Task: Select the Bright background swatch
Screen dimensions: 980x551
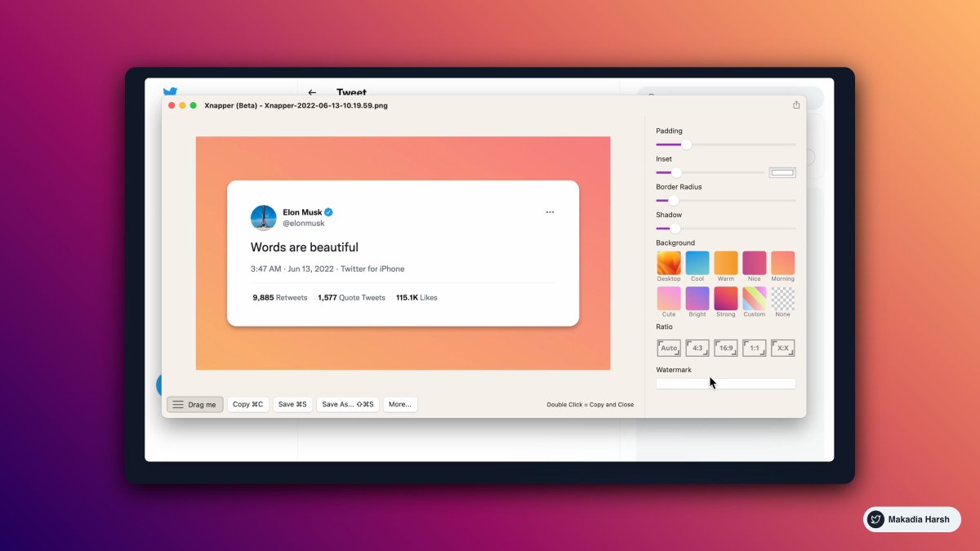Action: click(x=697, y=298)
